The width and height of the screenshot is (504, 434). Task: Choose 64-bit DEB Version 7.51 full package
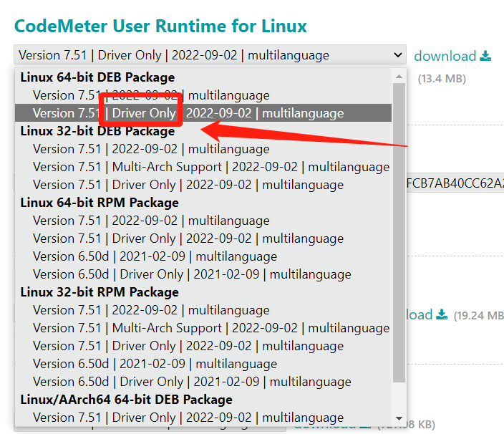point(151,95)
